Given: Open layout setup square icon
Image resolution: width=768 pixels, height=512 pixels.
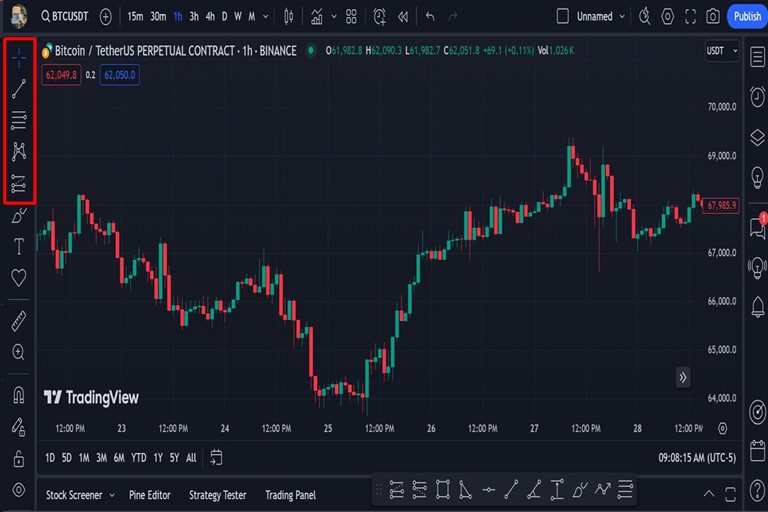Looking at the screenshot, I should click(x=563, y=17).
